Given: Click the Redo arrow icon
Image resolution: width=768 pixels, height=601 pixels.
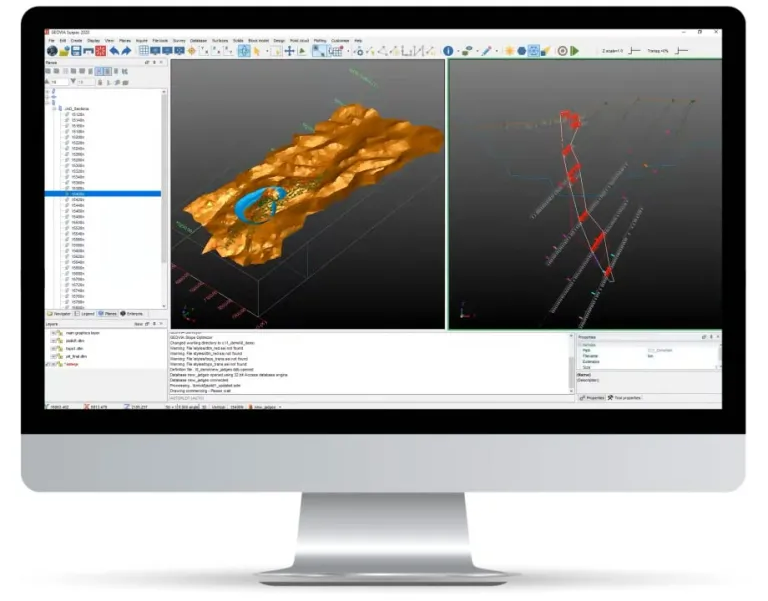Looking at the screenshot, I should (x=125, y=51).
